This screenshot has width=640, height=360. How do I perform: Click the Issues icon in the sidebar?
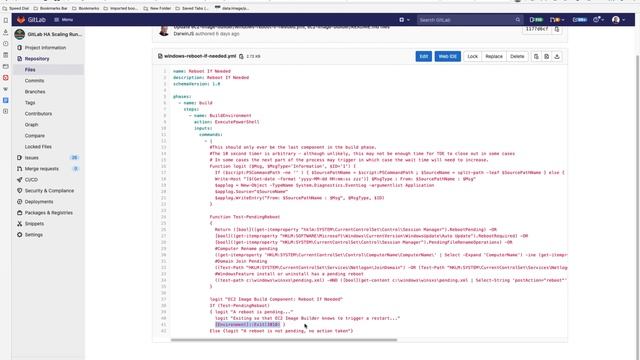point(19,158)
